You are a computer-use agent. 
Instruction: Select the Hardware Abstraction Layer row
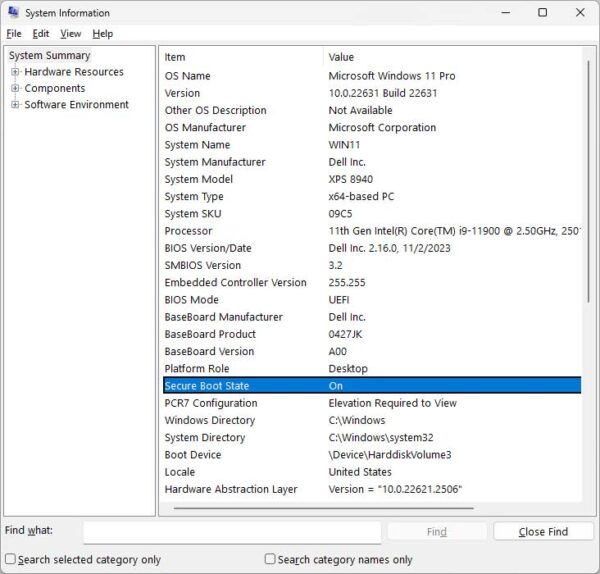coord(372,489)
